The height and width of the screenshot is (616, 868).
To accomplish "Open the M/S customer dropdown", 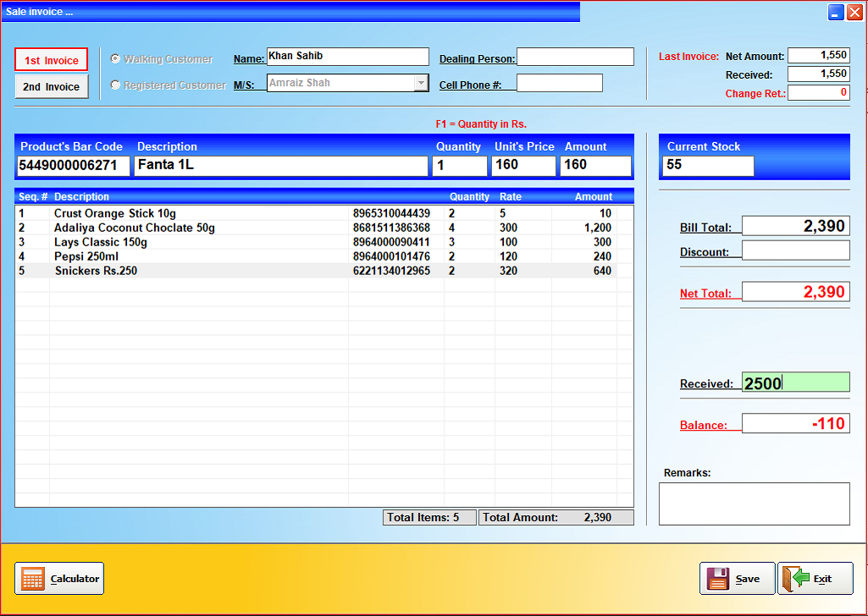I will click(421, 83).
